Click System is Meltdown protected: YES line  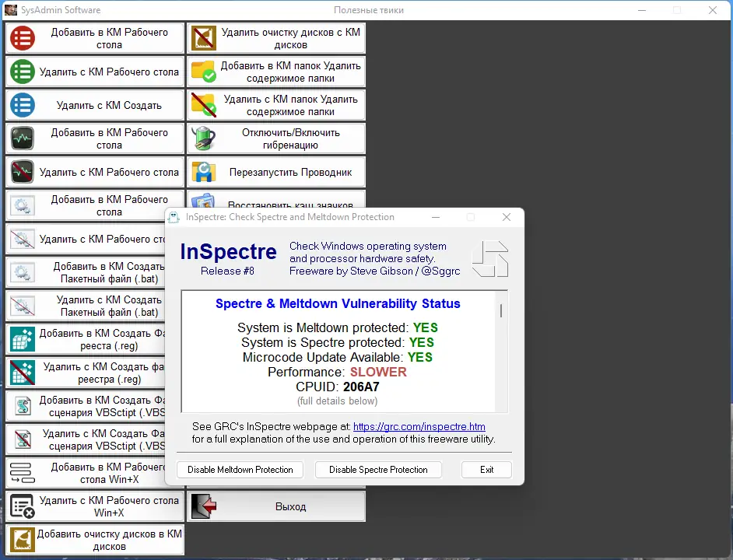coord(338,327)
